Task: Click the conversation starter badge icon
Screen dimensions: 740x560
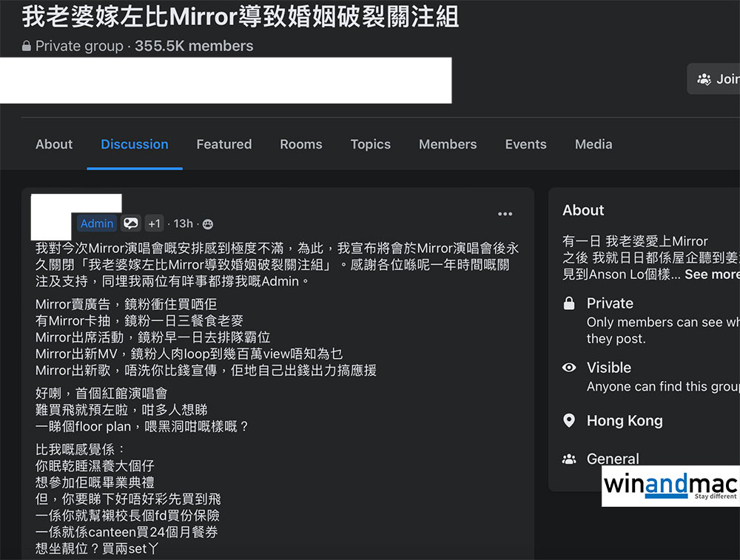Action: 131,223
